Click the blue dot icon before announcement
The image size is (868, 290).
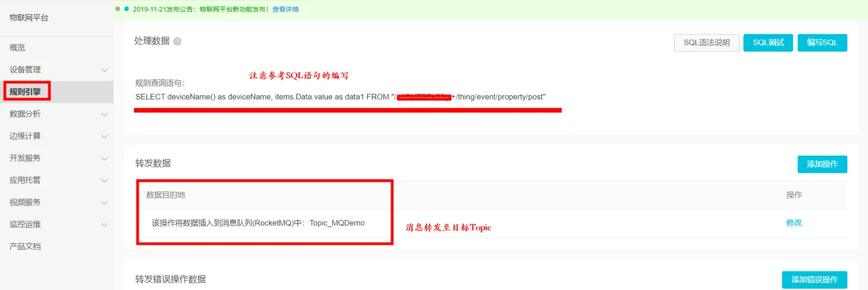pos(126,9)
